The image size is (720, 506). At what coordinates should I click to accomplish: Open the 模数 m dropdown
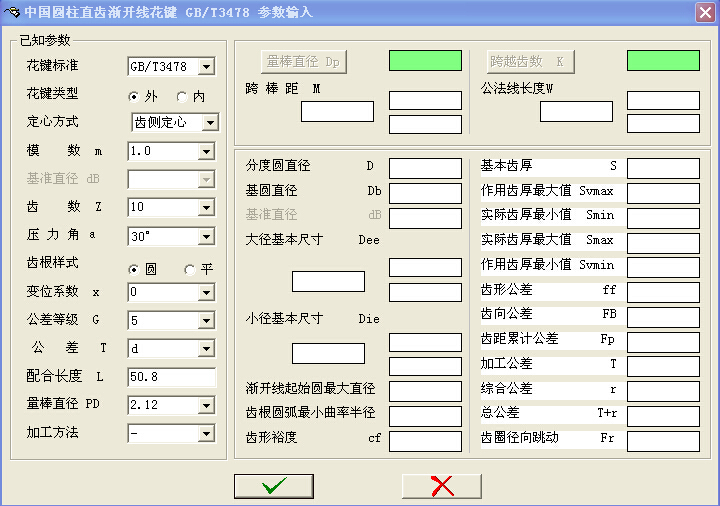pos(206,152)
